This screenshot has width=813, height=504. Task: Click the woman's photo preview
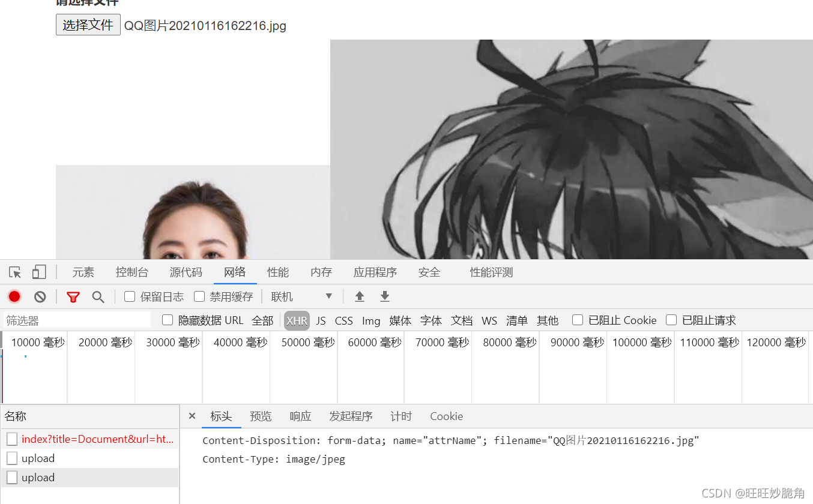point(193,212)
